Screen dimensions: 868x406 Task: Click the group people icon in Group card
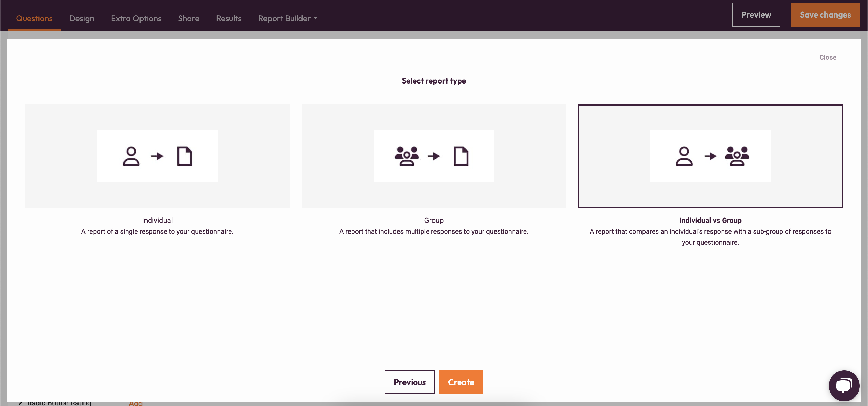click(x=407, y=156)
